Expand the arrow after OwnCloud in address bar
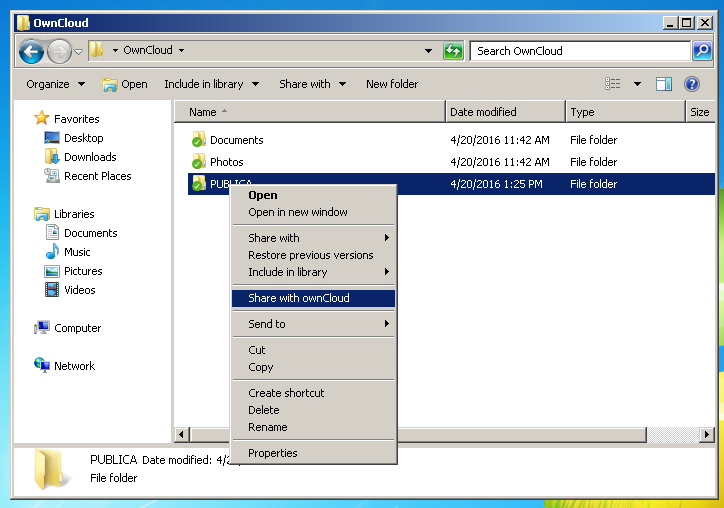The height and width of the screenshot is (508, 724). [x=181, y=50]
